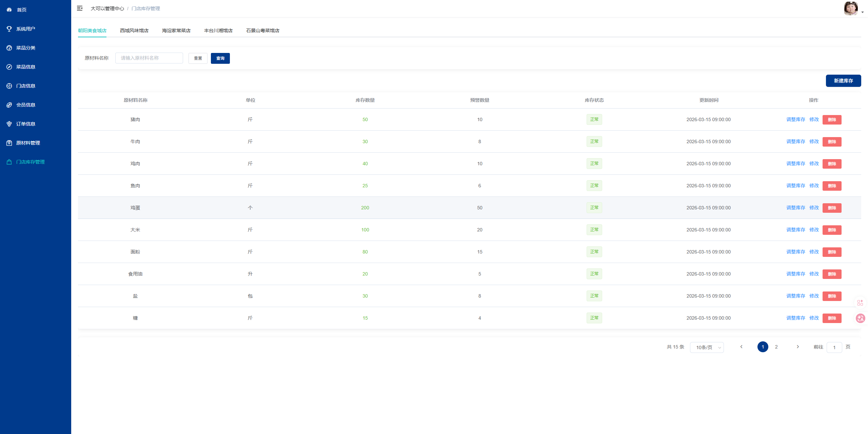Delete the 鸡肉 row

click(x=832, y=164)
